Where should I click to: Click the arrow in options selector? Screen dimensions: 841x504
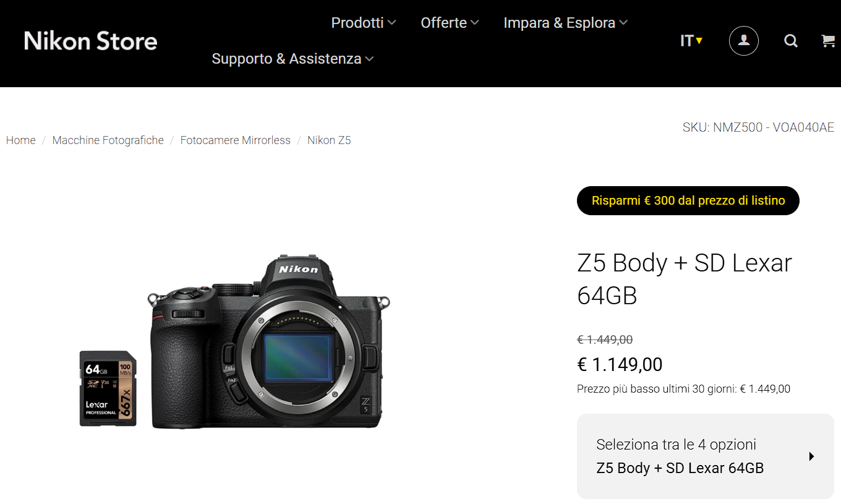pyautogui.click(x=811, y=456)
